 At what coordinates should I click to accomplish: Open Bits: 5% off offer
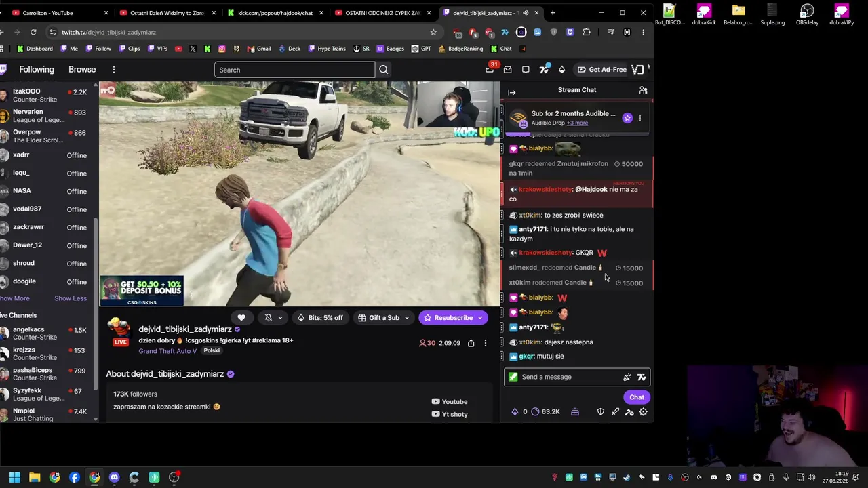[x=320, y=318]
